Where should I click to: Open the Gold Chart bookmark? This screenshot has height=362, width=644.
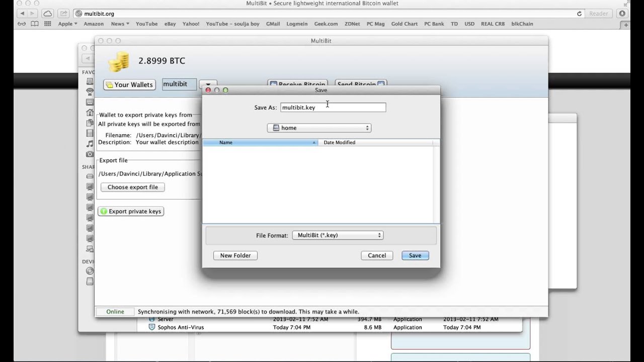(x=405, y=24)
